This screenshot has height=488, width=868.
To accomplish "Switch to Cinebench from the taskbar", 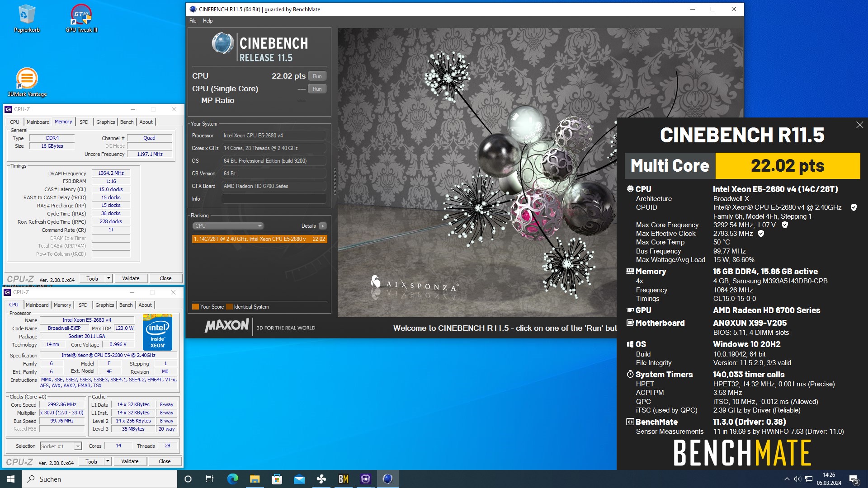I will point(387,479).
